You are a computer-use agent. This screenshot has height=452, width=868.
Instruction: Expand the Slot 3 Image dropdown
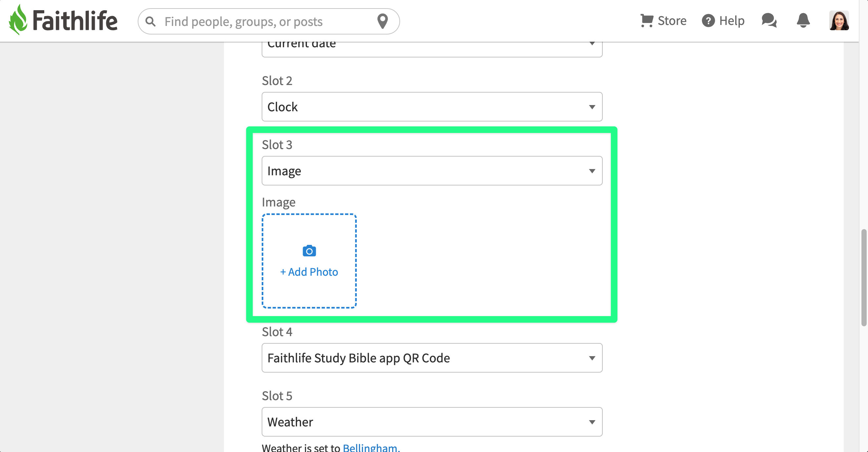(432, 171)
